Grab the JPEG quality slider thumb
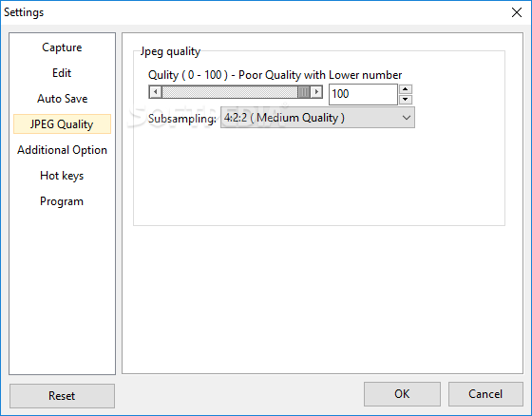Image resolution: width=532 pixels, height=416 pixels. (304, 92)
